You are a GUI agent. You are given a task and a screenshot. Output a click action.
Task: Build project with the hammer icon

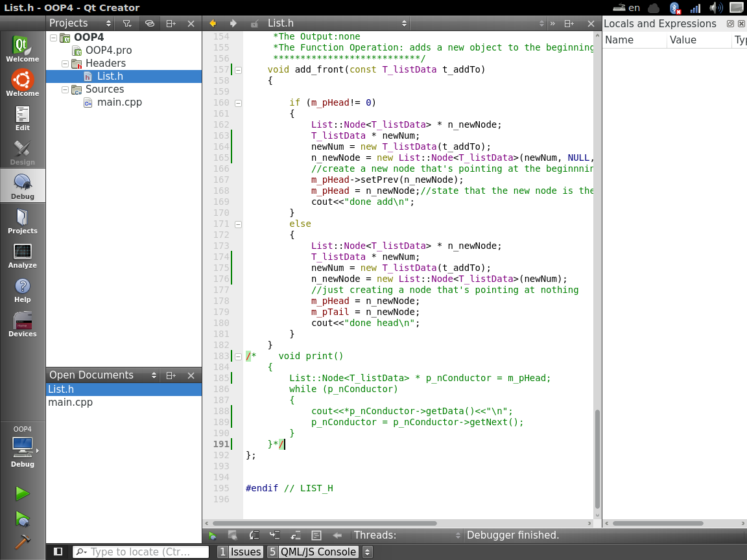23,542
